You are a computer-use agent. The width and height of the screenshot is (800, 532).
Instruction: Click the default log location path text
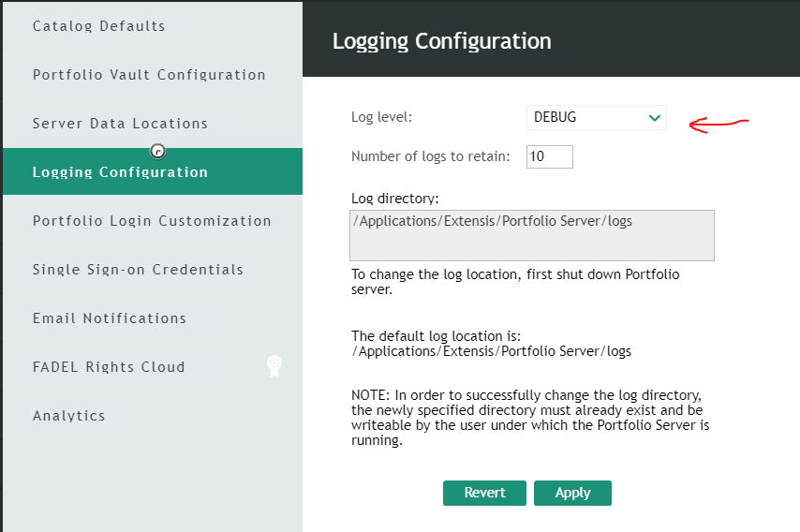pyautogui.click(x=491, y=351)
